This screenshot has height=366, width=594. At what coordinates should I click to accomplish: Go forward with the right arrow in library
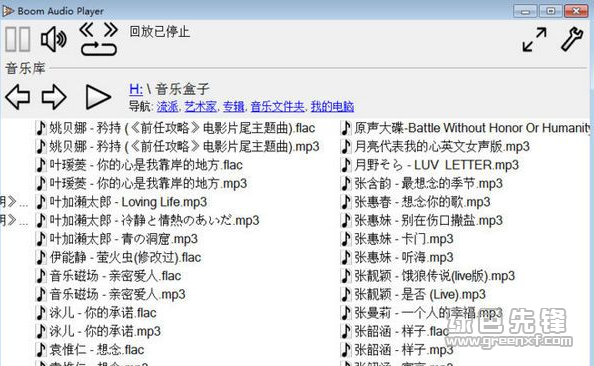[54, 97]
